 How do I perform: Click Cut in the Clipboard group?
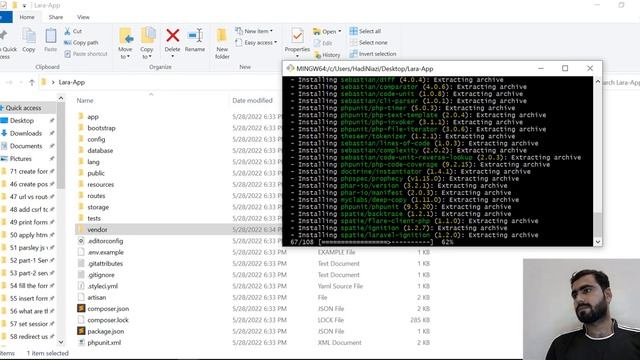click(x=73, y=31)
